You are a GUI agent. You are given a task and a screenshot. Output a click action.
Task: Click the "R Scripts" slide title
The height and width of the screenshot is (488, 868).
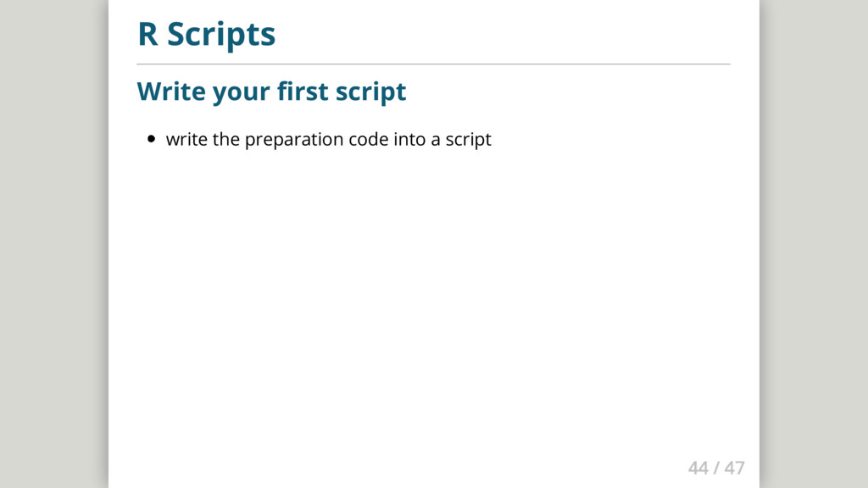coord(206,36)
